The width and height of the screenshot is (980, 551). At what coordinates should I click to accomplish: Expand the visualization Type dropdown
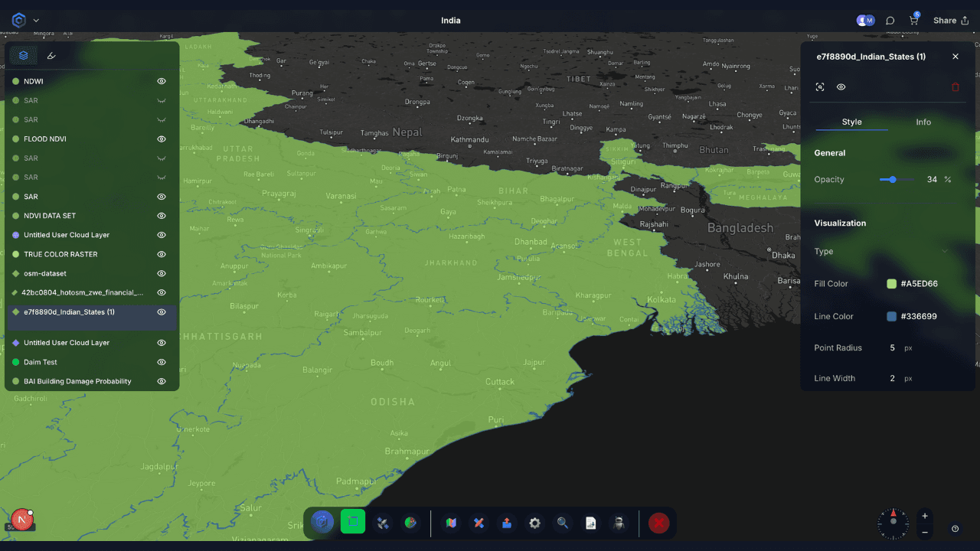coord(944,251)
